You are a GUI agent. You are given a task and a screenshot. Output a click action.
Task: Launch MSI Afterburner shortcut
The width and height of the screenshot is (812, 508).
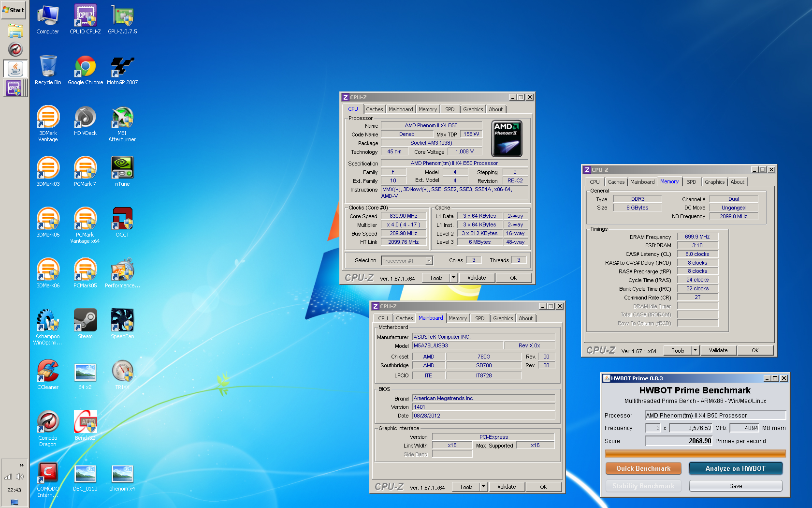click(122, 124)
